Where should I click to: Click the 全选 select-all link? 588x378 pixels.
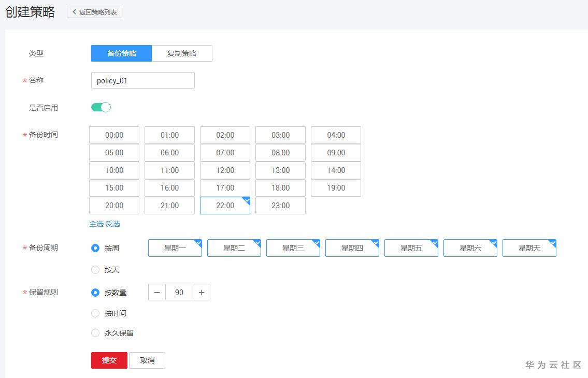point(96,224)
